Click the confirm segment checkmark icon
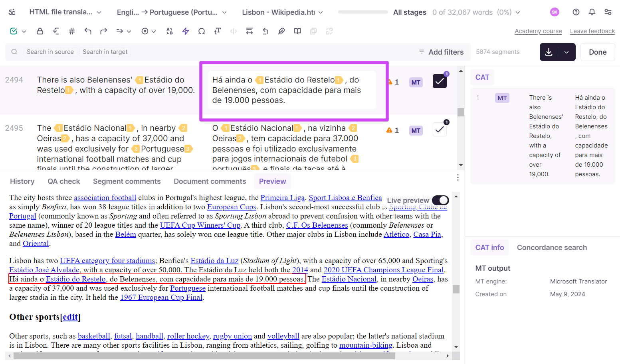The width and height of the screenshot is (620, 364). pyautogui.click(x=14, y=31)
